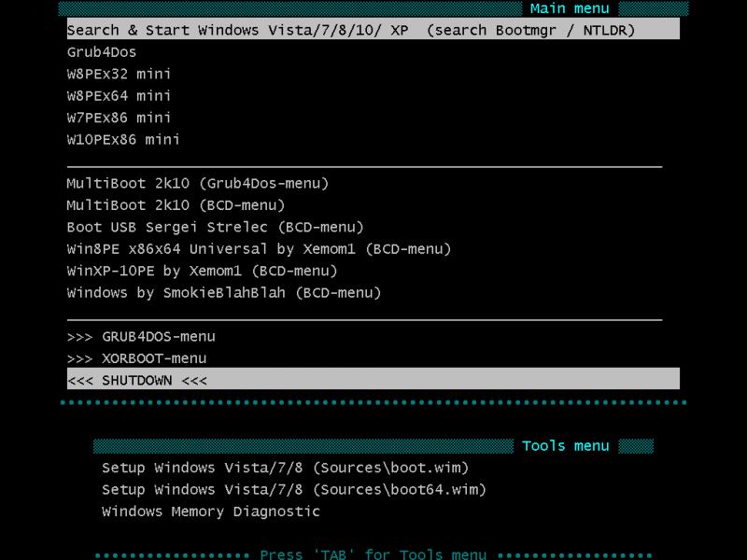Screen dimensions: 747x560
Task: Click the Tools menu title
Action: tap(565, 446)
